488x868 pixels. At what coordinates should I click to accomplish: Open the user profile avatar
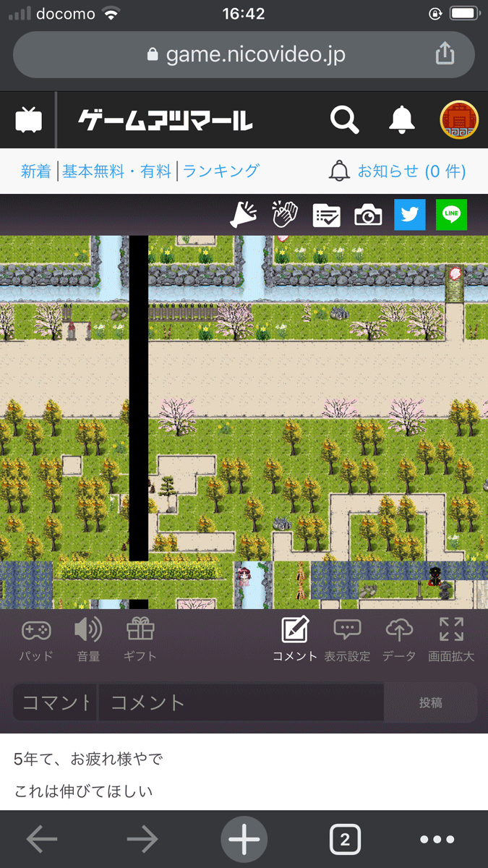459,120
